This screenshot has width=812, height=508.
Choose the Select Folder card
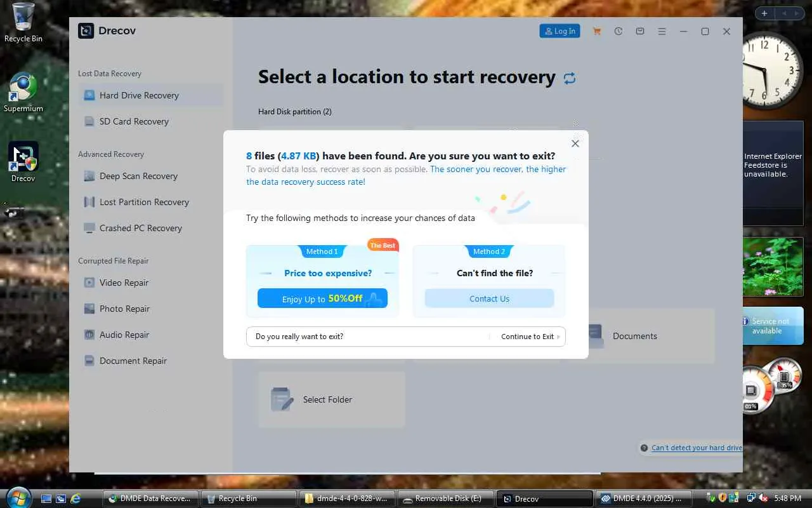pos(332,399)
